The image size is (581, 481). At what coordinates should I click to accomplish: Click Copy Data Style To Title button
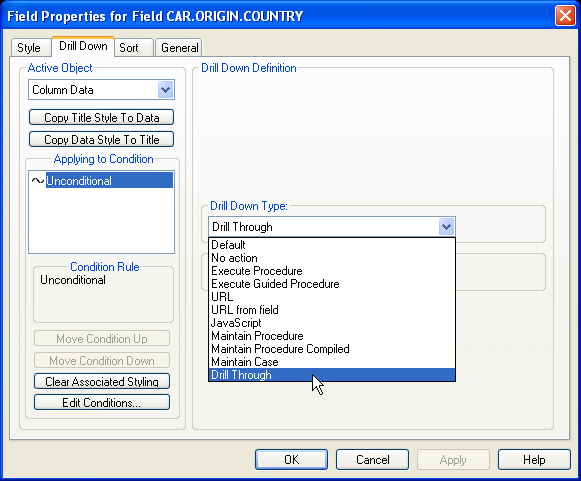pos(102,139)
